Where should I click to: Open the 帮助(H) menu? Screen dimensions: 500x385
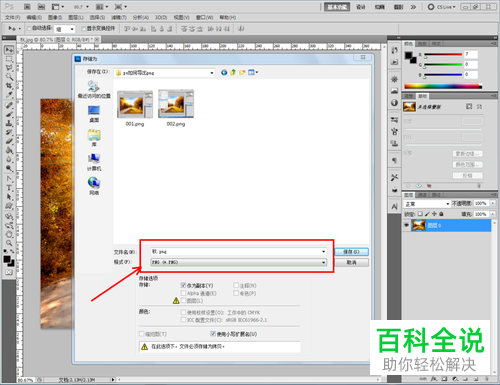[x=228, y=17]
